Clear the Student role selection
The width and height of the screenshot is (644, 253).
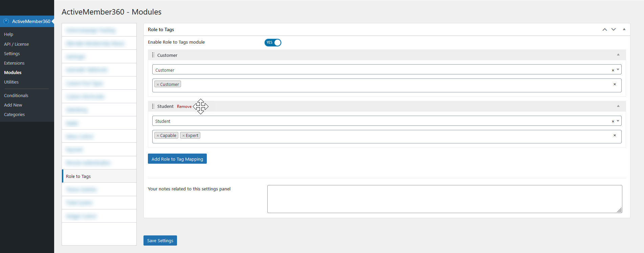pyautogui.click(x=613, y=121)
